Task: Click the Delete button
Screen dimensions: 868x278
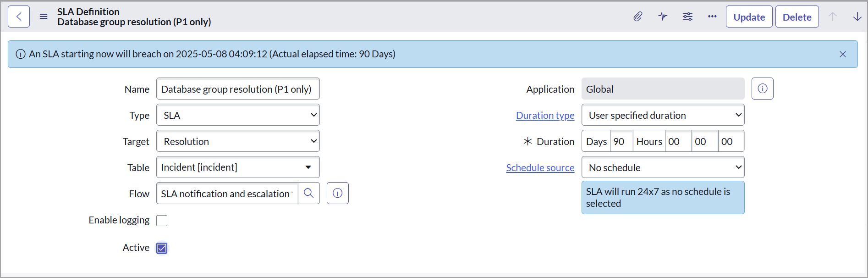Action: 797,17
